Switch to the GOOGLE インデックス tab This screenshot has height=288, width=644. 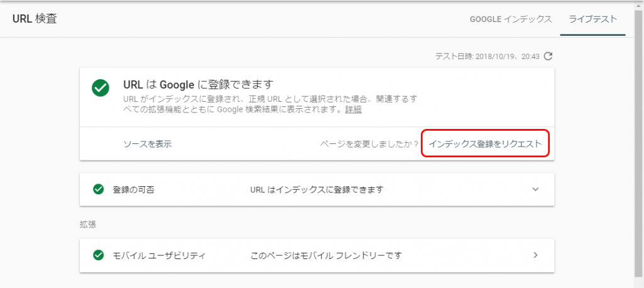(511, 19)
